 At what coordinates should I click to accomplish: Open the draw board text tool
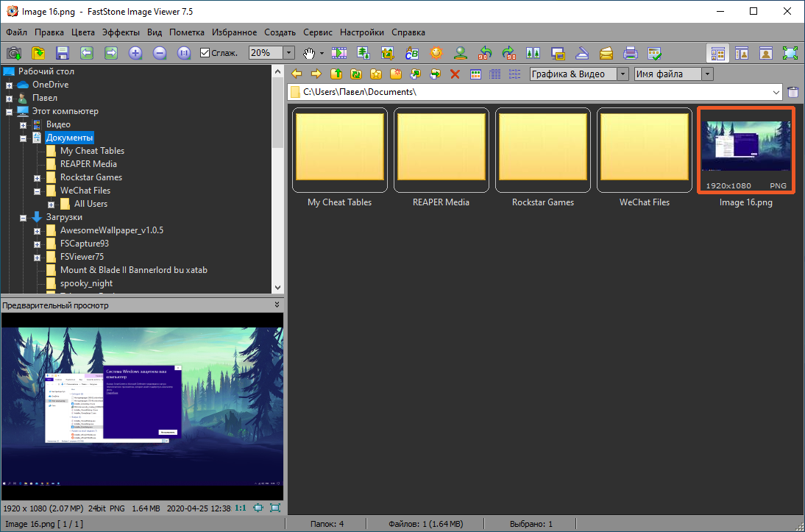pos(412,53)
